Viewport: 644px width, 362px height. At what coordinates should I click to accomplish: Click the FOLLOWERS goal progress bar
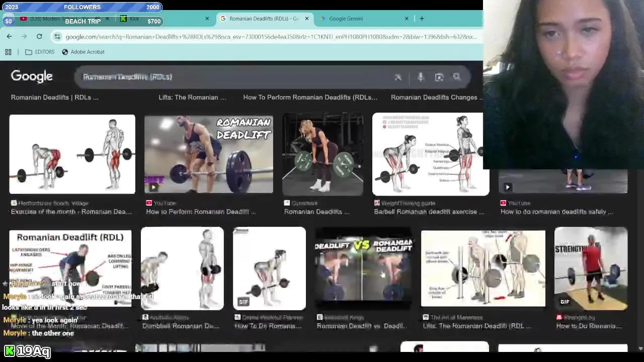click(83, 7)
